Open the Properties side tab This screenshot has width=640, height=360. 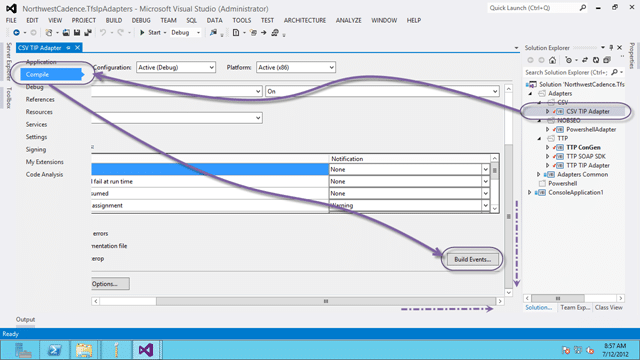point(631,56)
